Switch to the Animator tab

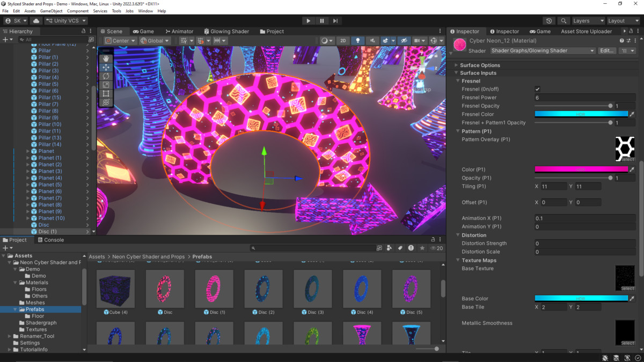click(x=179, y=32)
